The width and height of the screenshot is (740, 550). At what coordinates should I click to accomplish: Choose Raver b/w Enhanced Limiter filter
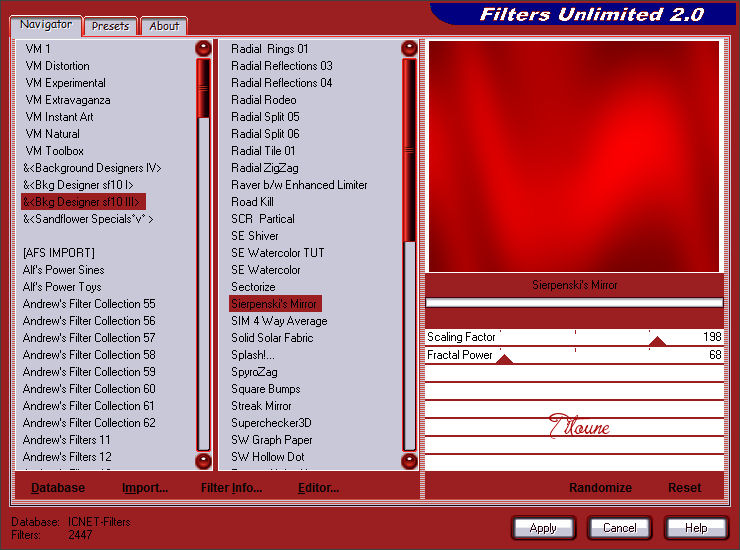point(299,185)
